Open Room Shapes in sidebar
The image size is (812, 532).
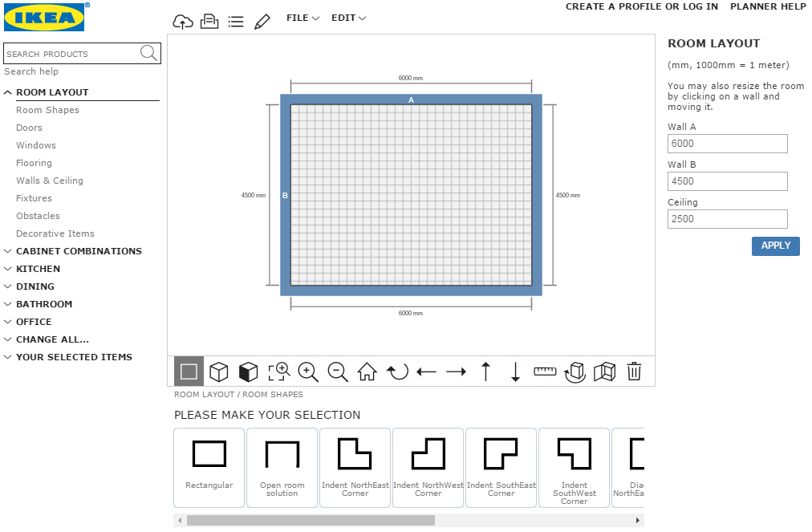pyautogui.click(x=47, y=110)
